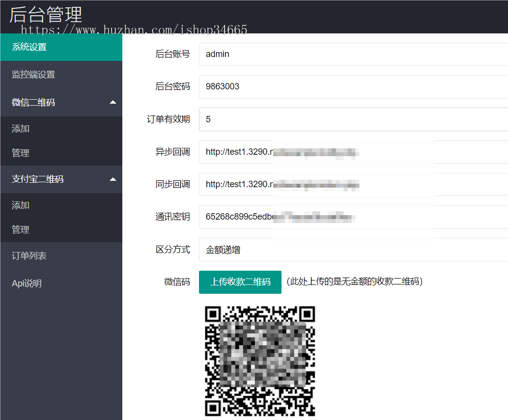Click the uploaded QR code image

click(260, 361)
